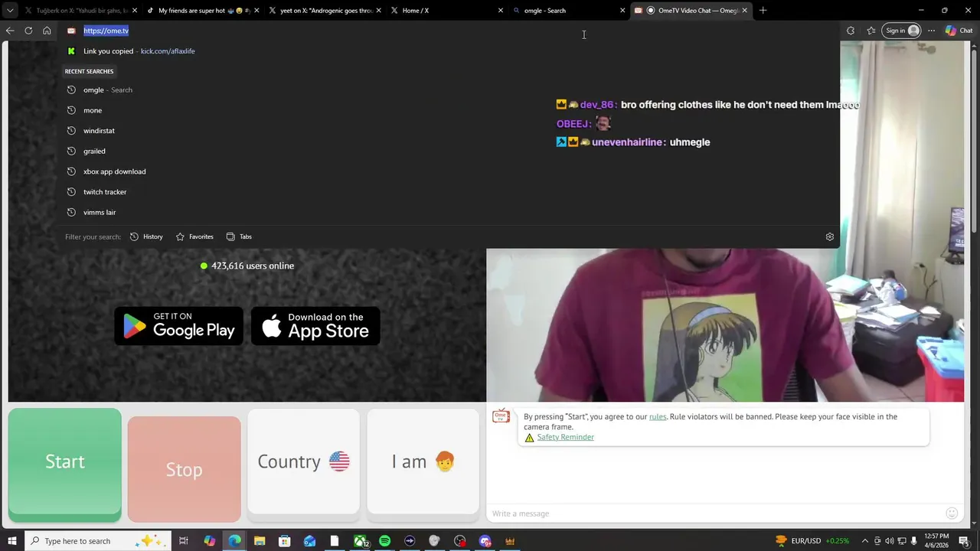This screenshot has width=980, height=551.
Task: Click the browser Sign in button
Action: [901, 31]
